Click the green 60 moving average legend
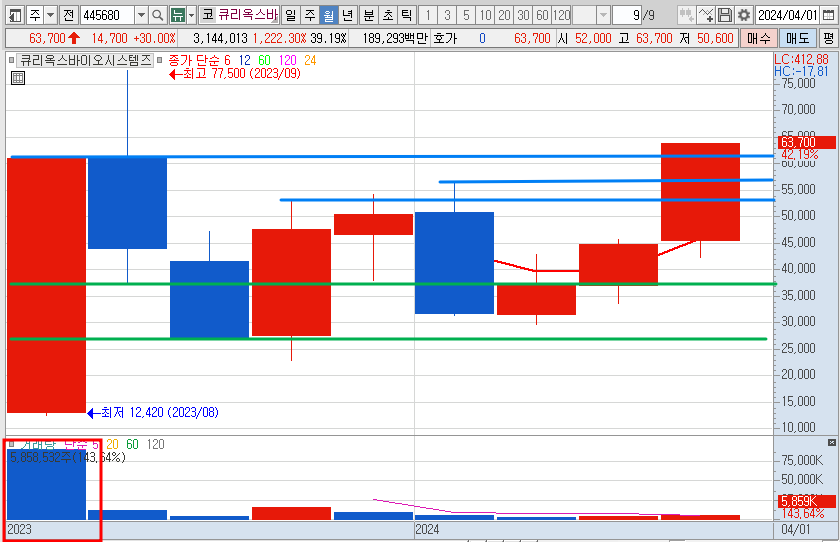 tap(264, 61)
